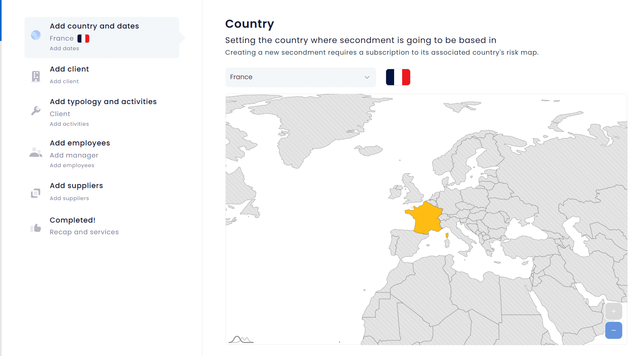Click the Add manager link
The width and height of the screenshot is (644, 356).
[74, 155]
